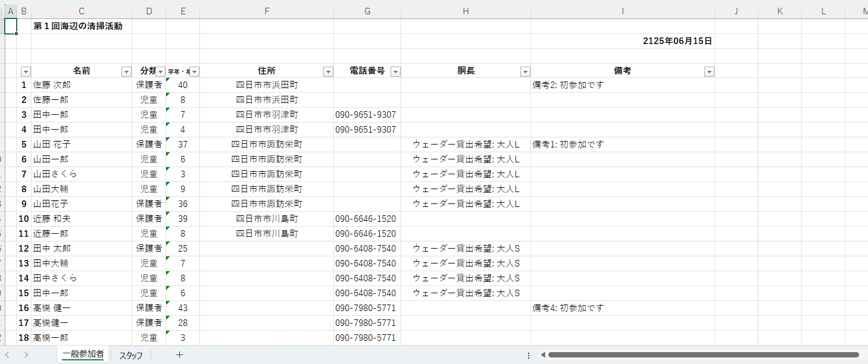Open the 備考 filter dropdown arrow

pyautogui.click(x=709, y=71)
